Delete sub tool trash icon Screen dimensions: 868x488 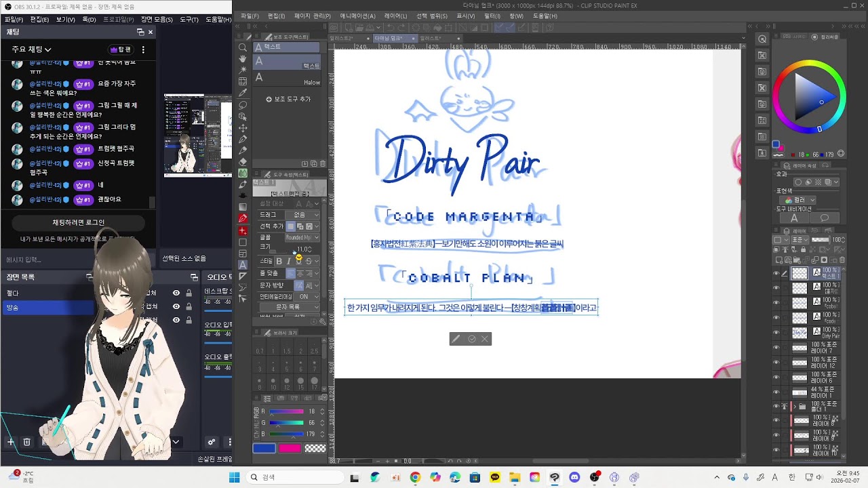pyautogui.click(x=323, y=163)
